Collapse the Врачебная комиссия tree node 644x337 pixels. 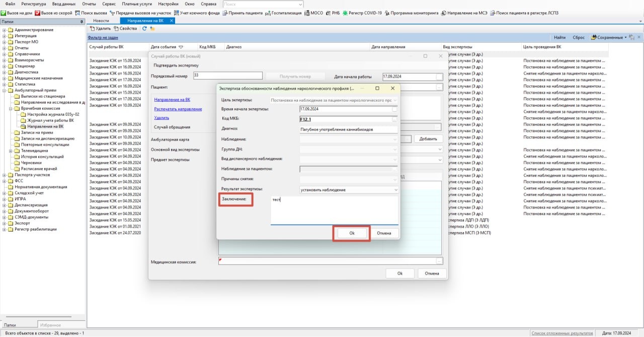[x=11, y=108]
